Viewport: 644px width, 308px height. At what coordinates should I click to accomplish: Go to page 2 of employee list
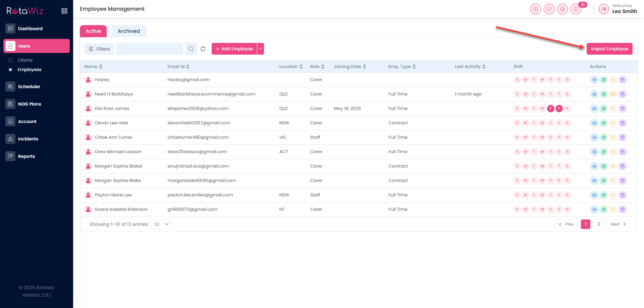[x=599, y=224]
